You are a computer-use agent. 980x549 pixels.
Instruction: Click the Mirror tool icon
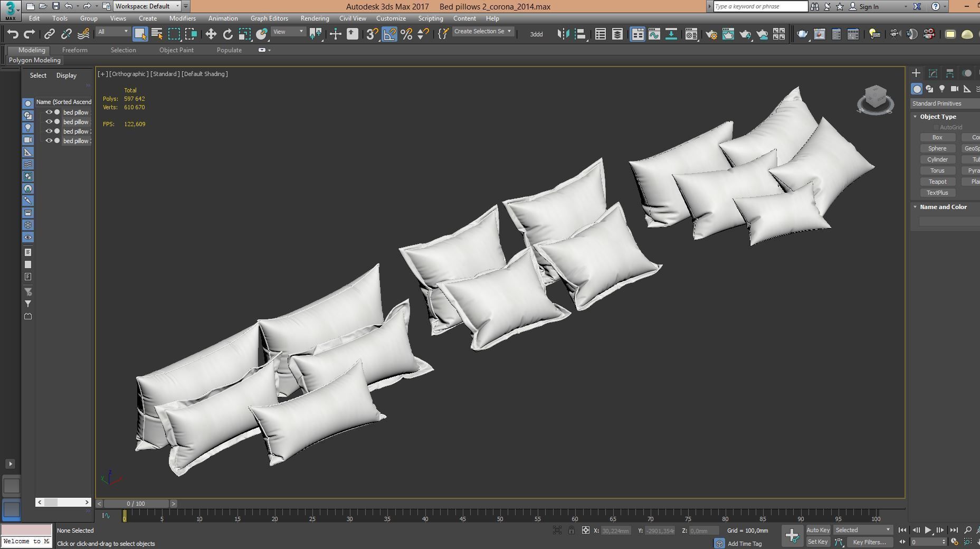(x=564, y=34)
